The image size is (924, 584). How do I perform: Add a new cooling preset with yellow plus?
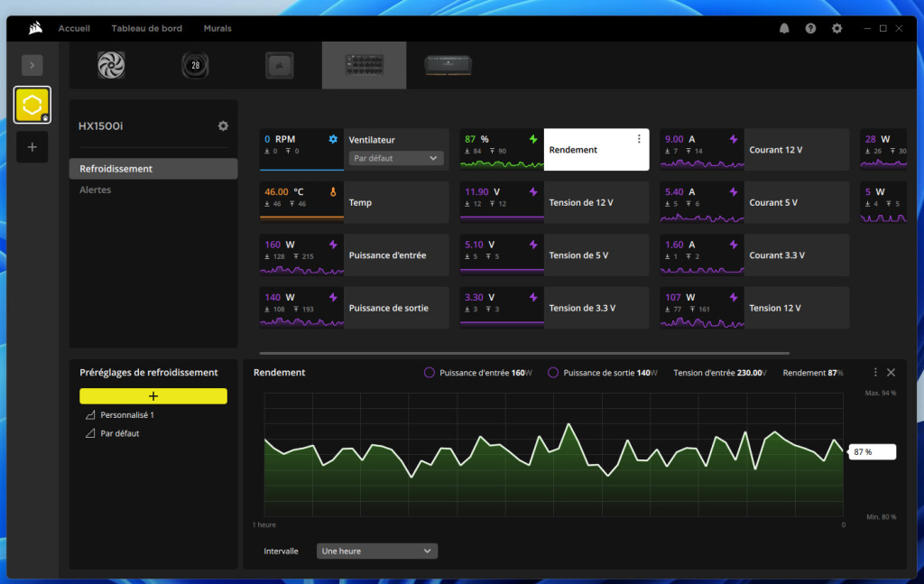(x=153, y=395)
